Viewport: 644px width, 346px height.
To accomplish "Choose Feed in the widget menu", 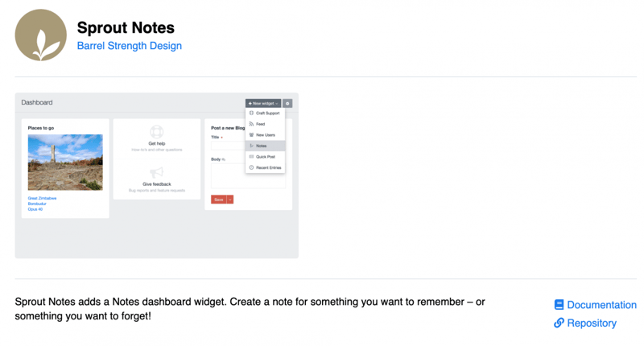I will coord(261,124).
